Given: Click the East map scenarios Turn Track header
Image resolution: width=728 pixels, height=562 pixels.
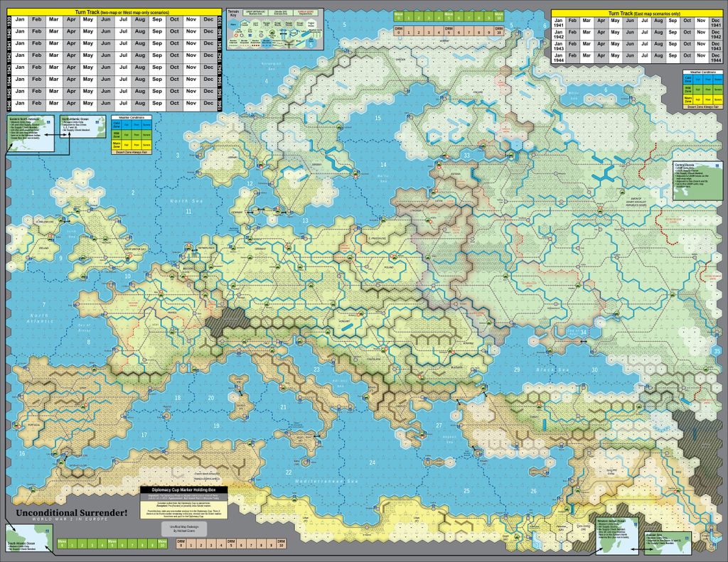Looking at the screenshot, I should (637, 13).
